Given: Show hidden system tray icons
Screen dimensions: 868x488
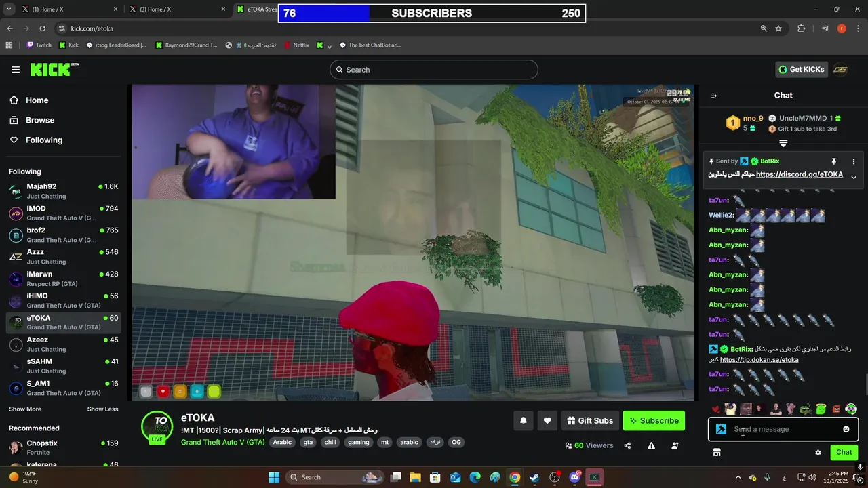Looking at the screenshot, I should [738, 477].
